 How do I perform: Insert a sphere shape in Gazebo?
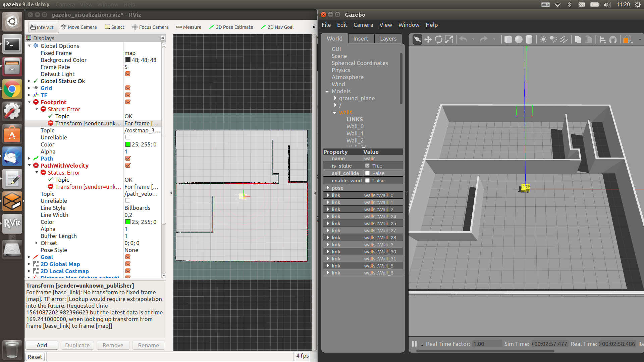click(x=519, y=40)
